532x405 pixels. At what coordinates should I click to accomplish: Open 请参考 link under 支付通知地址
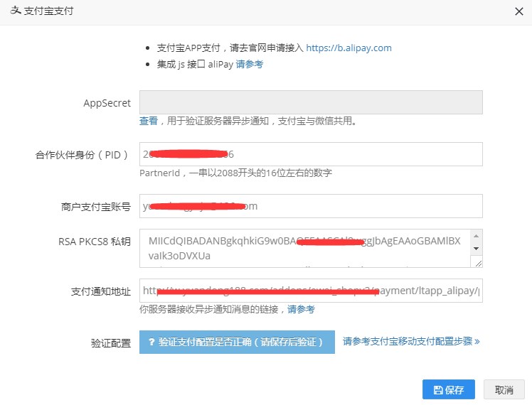(301, 309)
